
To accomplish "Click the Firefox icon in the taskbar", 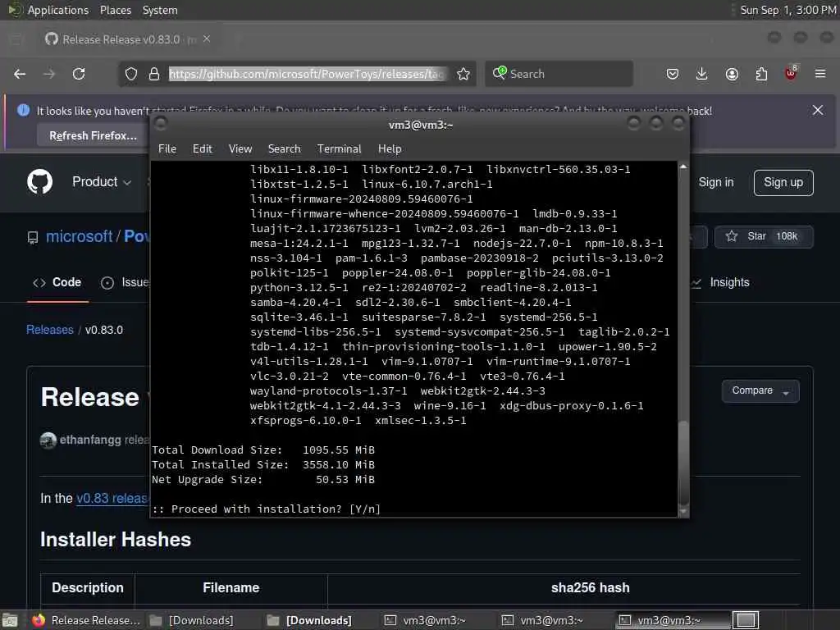I will [x=39, y=620].
